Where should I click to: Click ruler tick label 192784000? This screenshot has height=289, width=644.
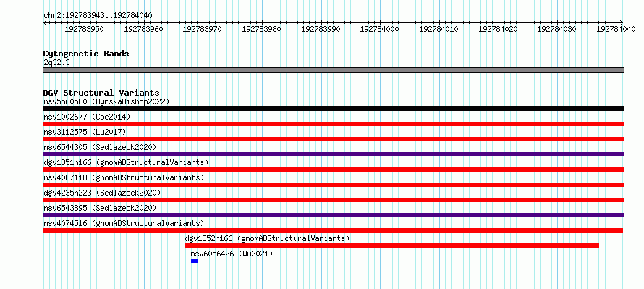pyautogui.click(x=379, y=29)
